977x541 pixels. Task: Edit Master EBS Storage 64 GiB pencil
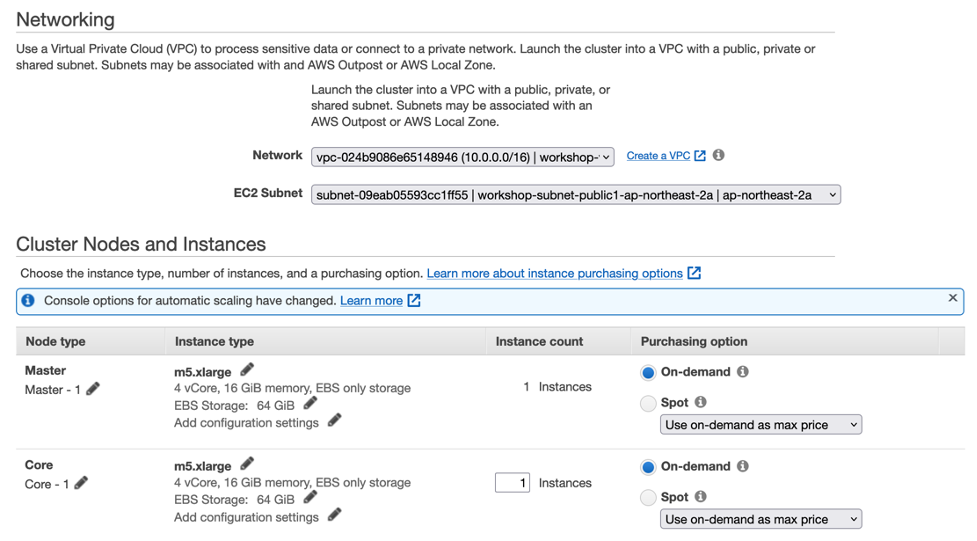pos(310,404)
